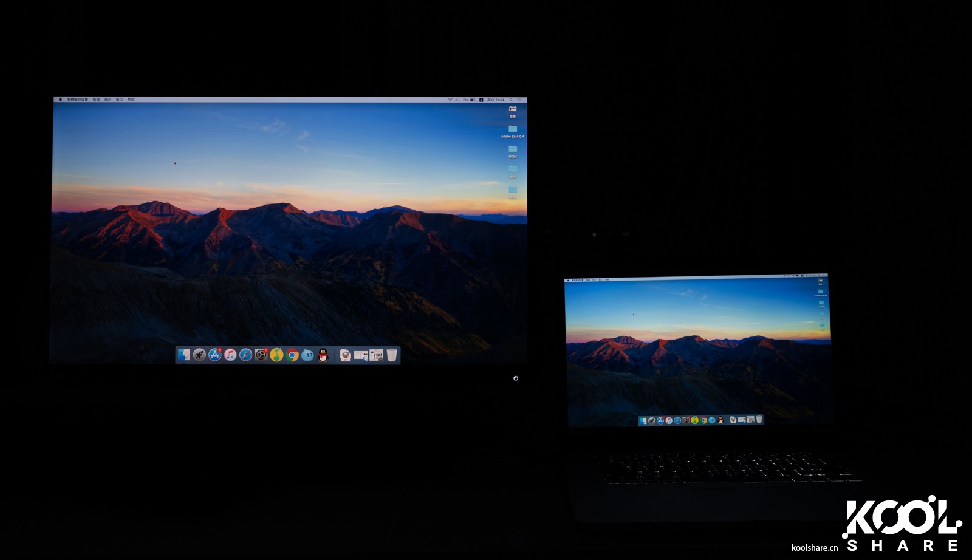The image size is (972, 560).
Task: Open Finder in the laptop screen's Dock
Action: pyautogui.click(x=643, y=420)
